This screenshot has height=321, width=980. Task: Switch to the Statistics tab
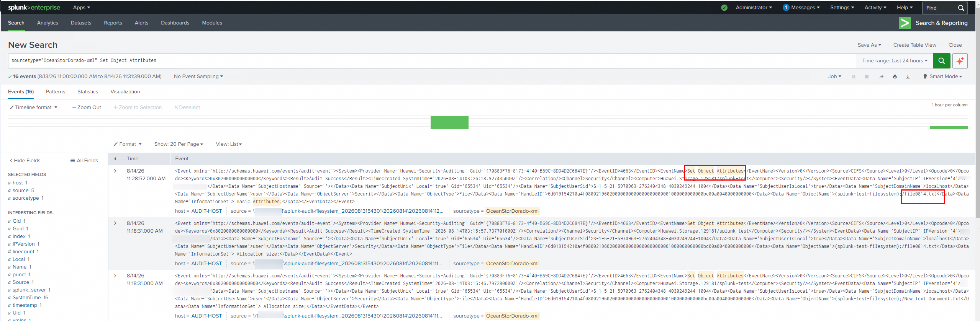88,92
